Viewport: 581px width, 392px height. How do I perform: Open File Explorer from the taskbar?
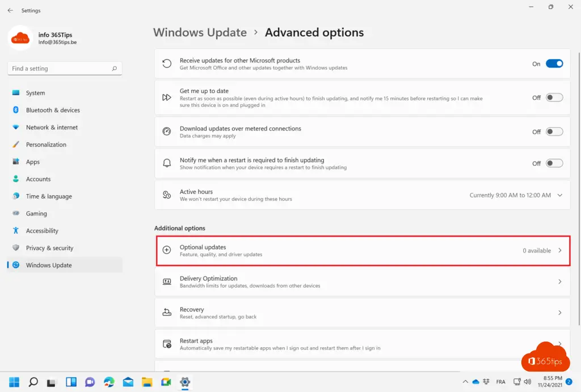coord(147,382)
